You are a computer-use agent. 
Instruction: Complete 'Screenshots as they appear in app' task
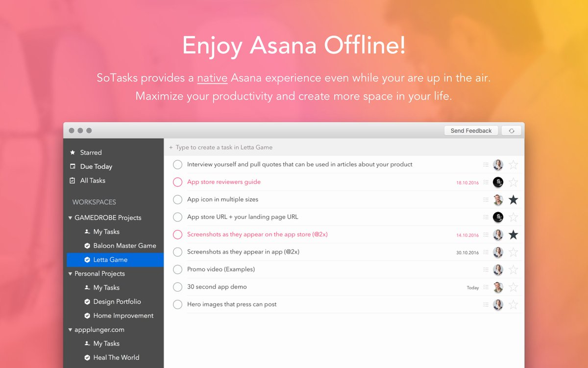pos(177,252)
